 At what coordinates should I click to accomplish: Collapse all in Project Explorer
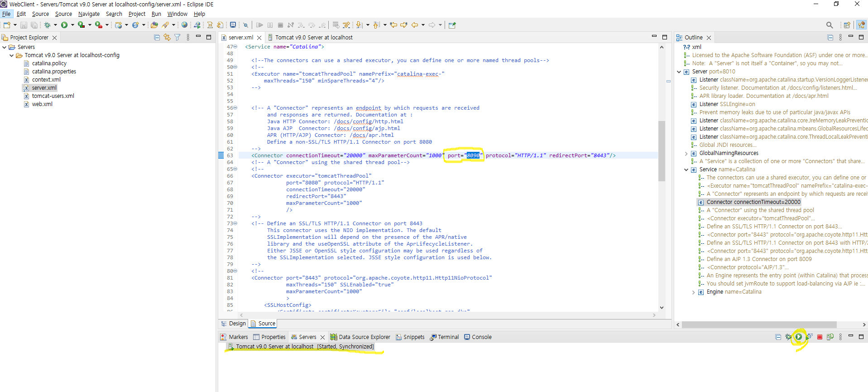coord(157,37)
